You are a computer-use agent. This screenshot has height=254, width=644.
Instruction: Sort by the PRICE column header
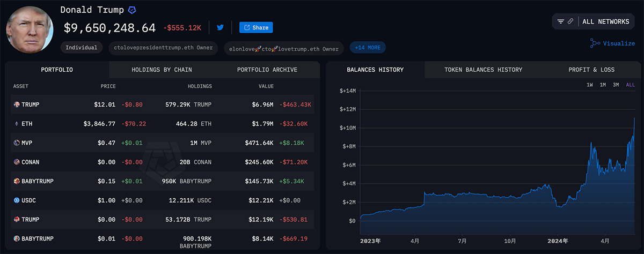(108, 86)
